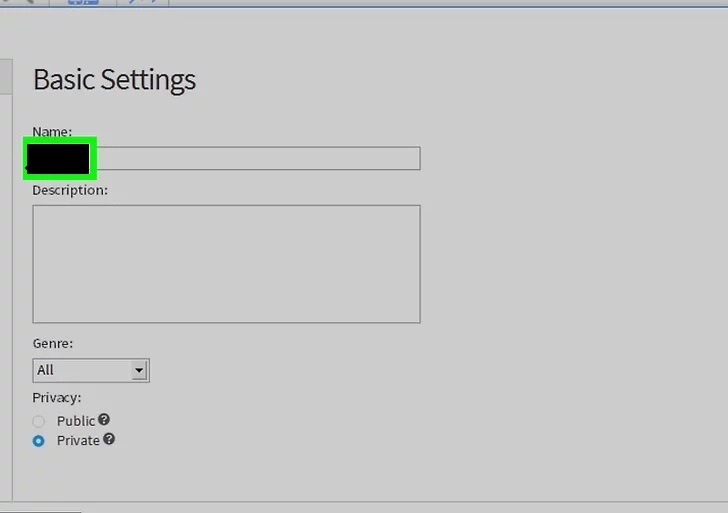
Task: Open the Genre dropdown showing All
Action: [x=91, y=370]
